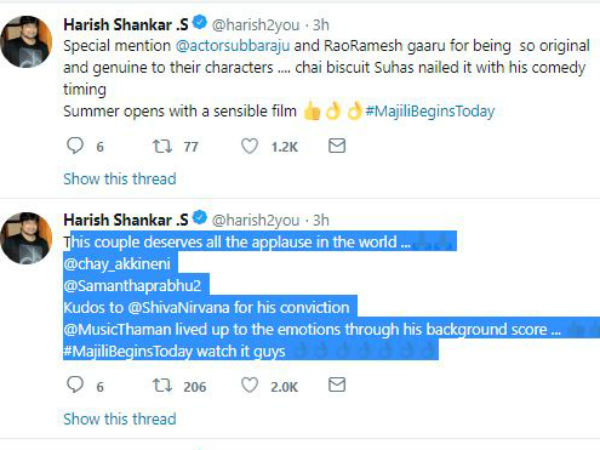
Task: Open the second 'Show this thread' link
Action: [x=119, y=418]
